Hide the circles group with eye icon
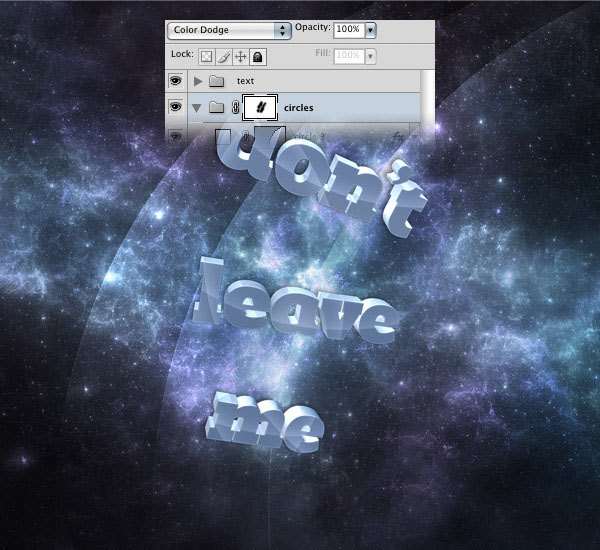Image resolution: width=600 pixels, height=550 pixels. click(176, 106)
